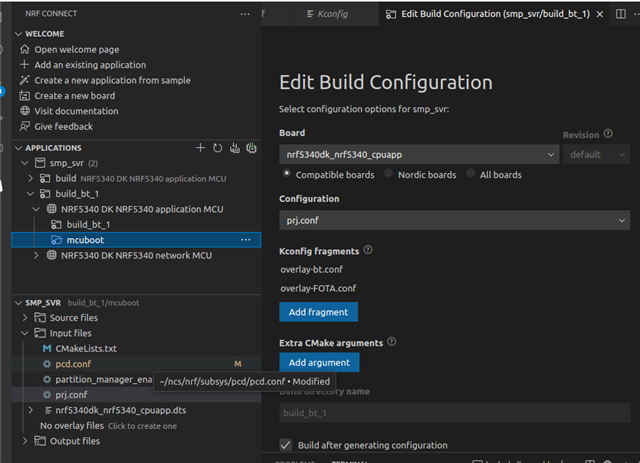
Task: Open welcome page link
Action: [x=77, y=49]
